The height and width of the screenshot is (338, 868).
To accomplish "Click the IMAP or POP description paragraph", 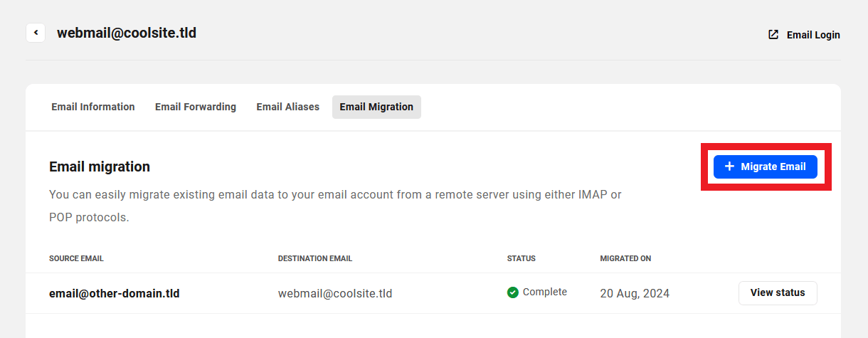I will [335, 206].
